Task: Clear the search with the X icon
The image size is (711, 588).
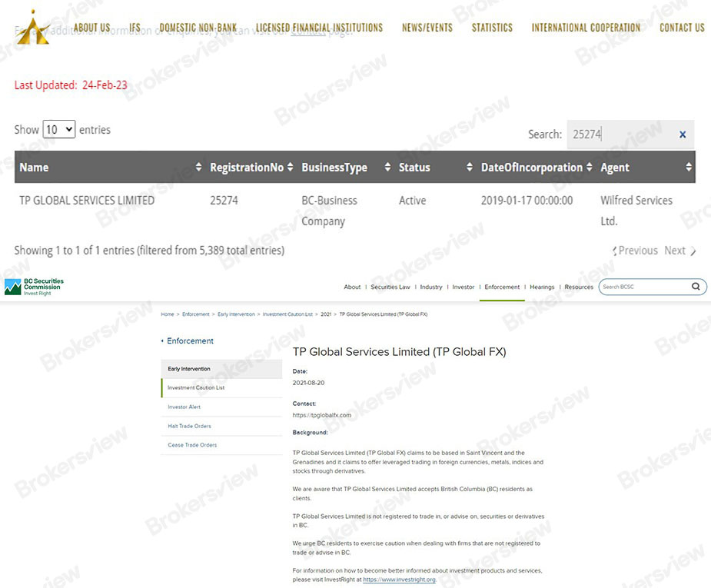Action: [x=683, y=135]
